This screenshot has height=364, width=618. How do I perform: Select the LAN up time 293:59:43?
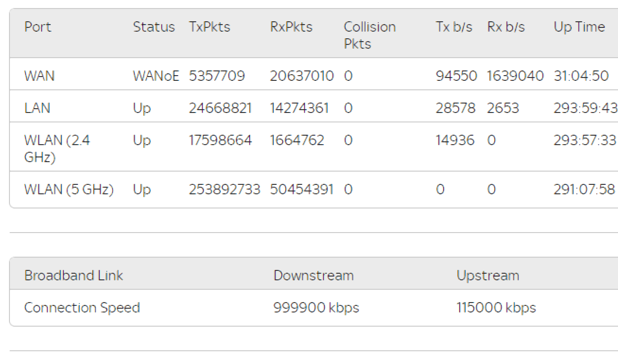pos(585,108)
